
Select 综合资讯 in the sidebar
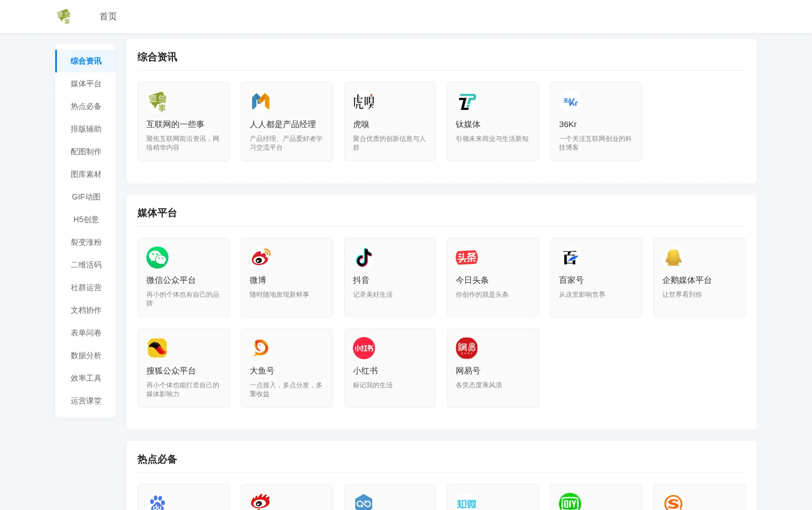tap(86, 61)
